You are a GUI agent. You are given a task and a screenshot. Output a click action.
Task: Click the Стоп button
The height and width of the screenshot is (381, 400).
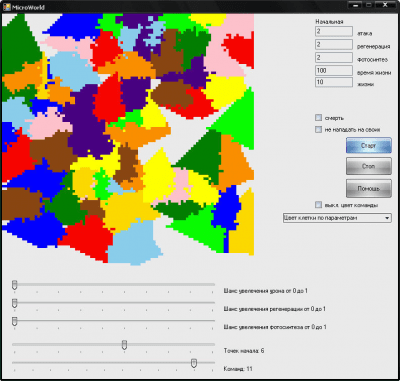369,166
